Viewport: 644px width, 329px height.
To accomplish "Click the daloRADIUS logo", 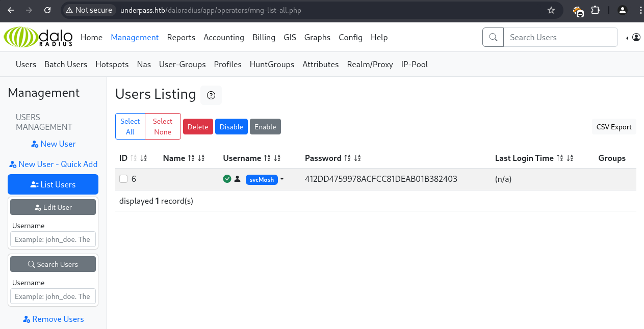I will click(x=38, y=37).
